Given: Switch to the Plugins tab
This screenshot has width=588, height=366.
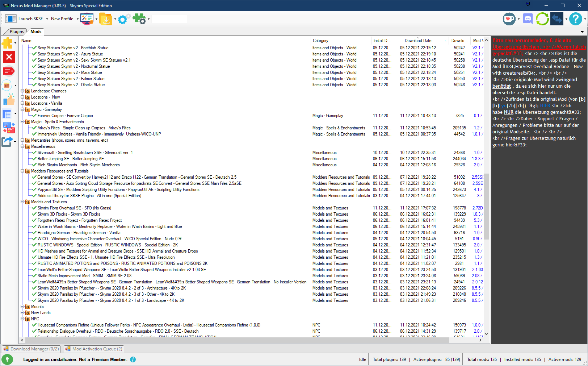Looking at the screenshot, I should (17, 32).
